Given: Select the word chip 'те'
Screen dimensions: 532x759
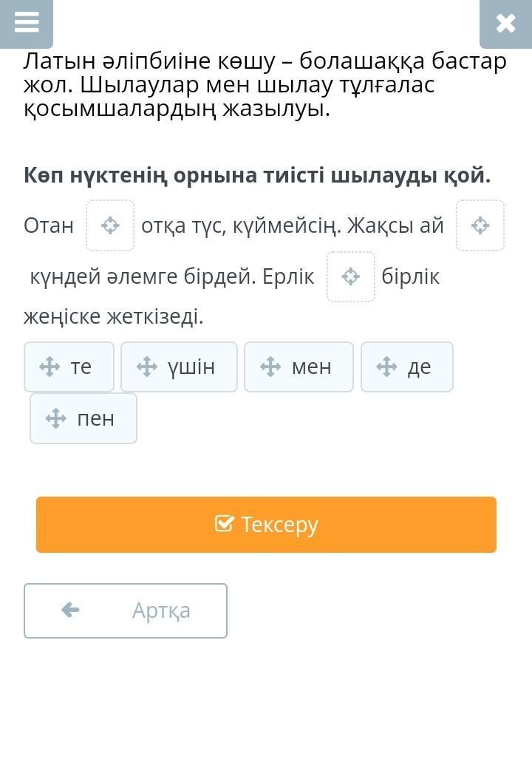Looking at the screenshot, I should click(69, 367).
